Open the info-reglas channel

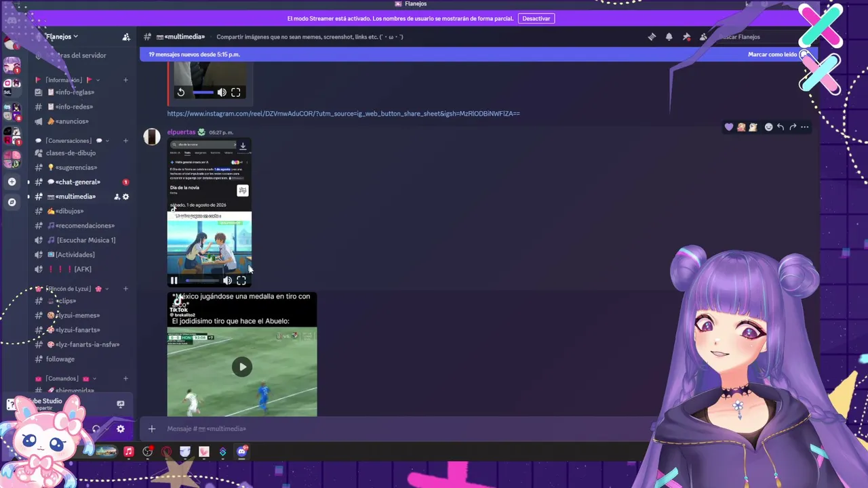point(82,92)
